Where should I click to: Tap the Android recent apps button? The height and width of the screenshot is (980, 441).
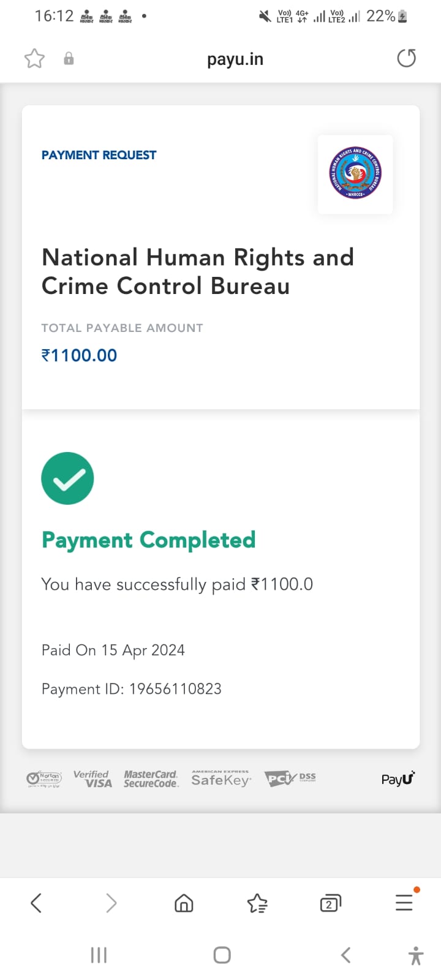pyautogui.click(x=99, y=955)
